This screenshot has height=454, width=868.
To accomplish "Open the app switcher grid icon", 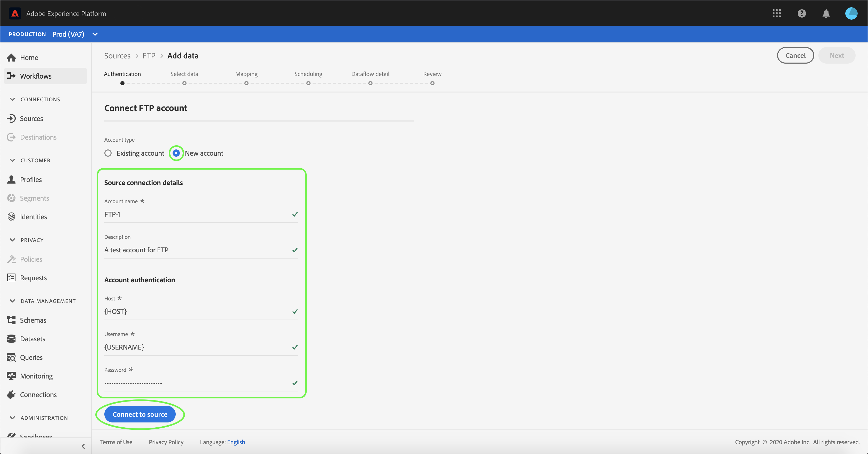I will [777, 13].
